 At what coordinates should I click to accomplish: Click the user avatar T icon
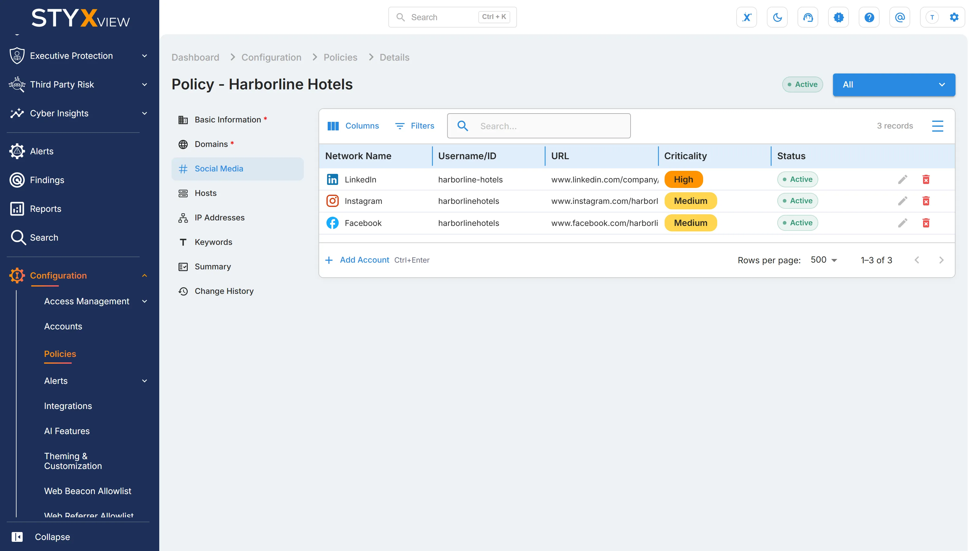pos(932,17)
